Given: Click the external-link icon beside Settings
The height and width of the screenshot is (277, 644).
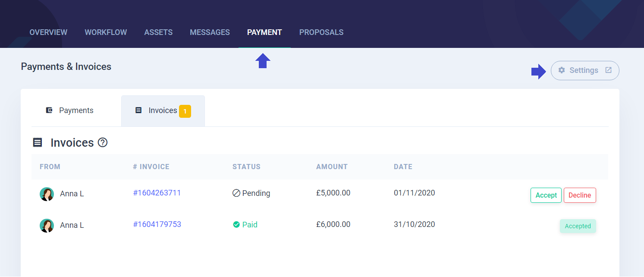Looking at the screenshot, I should 608,70.
